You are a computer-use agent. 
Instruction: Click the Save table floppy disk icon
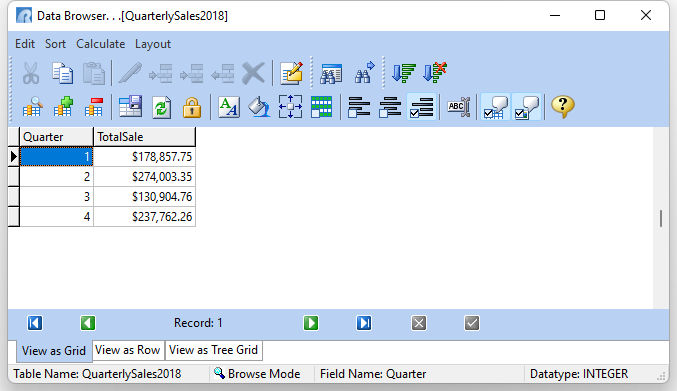[x=130, y=107]
